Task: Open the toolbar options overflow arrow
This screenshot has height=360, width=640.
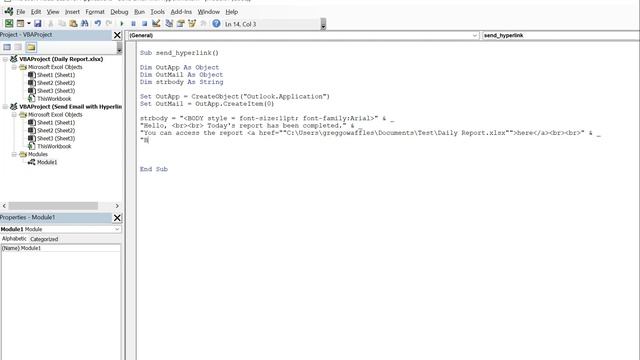Action: tap(323, 24)
